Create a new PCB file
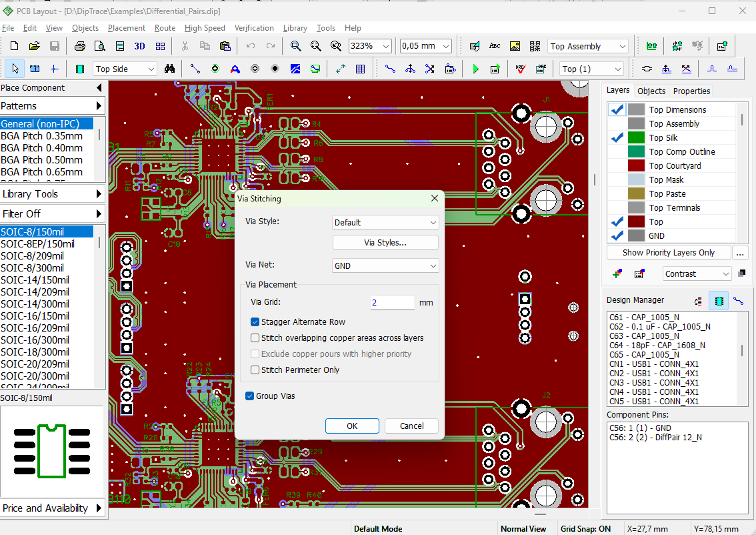The height and width of the screenshot is (535, 756). (14, 46)
